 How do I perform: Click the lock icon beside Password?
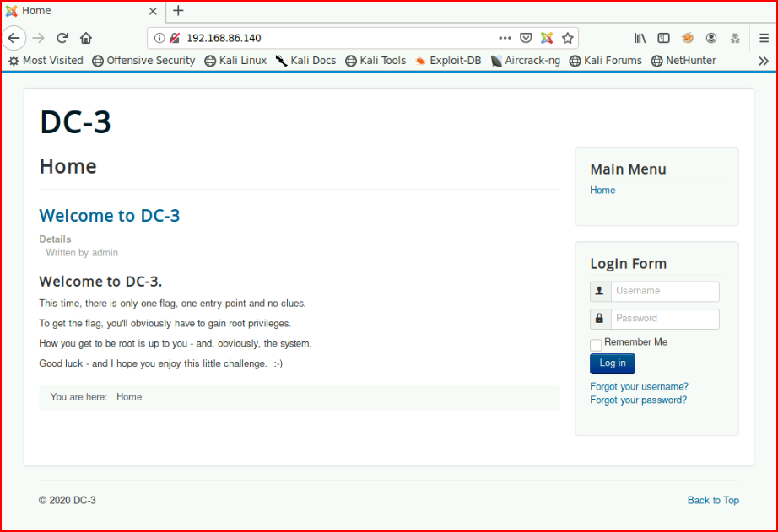pyautogui.click(x=600, y=319)
